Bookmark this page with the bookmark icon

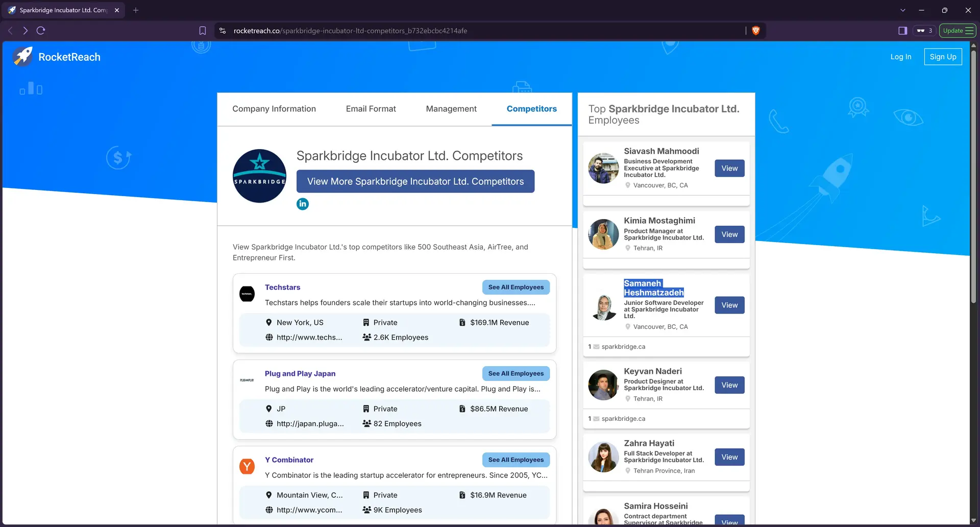(x=203, y=31)
